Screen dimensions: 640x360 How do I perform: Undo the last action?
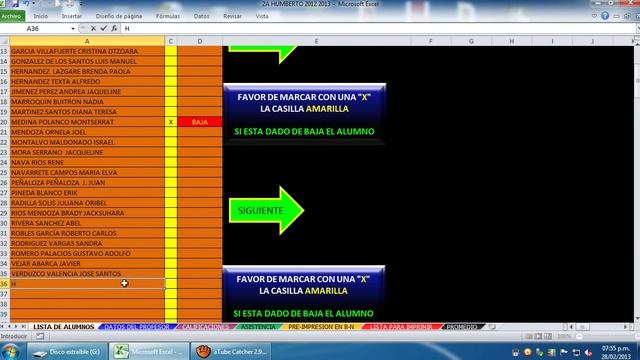click(26, 4)
